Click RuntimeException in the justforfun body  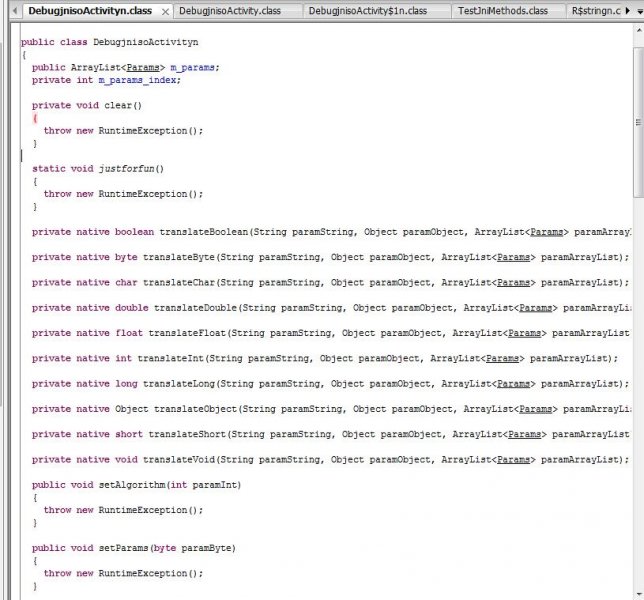[143, 194]
